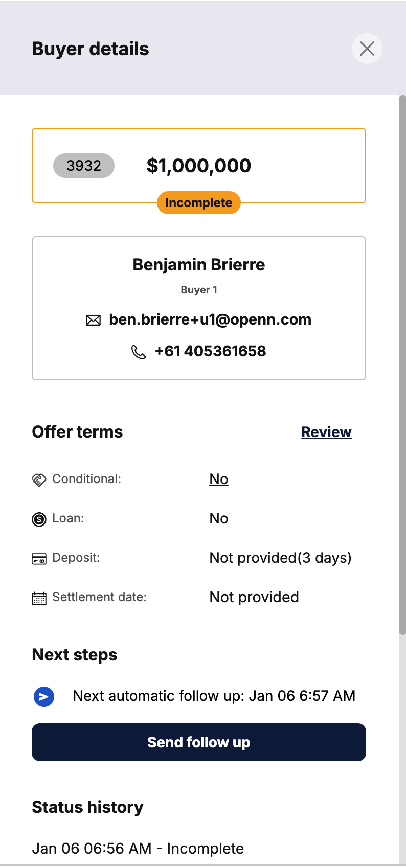Click the phone handset icon
The image size is (406, 868).
(139, 352)
